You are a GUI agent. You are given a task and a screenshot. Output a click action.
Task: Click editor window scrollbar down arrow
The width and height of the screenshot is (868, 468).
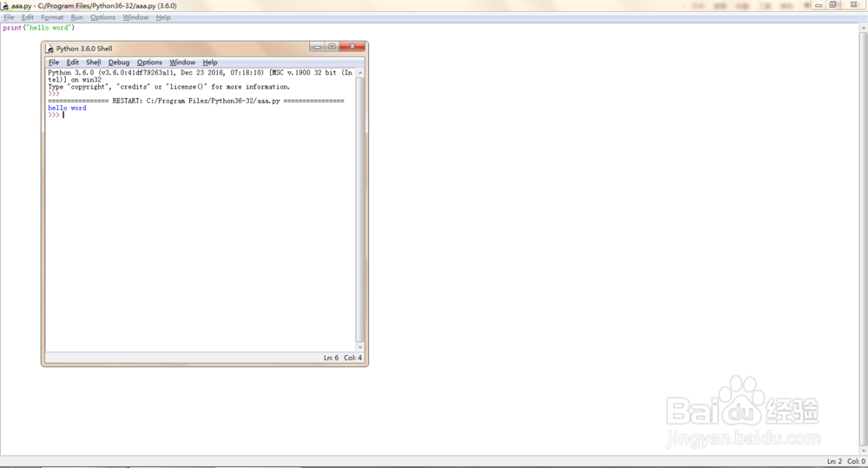pyautogui.click(x=863, y=451)
